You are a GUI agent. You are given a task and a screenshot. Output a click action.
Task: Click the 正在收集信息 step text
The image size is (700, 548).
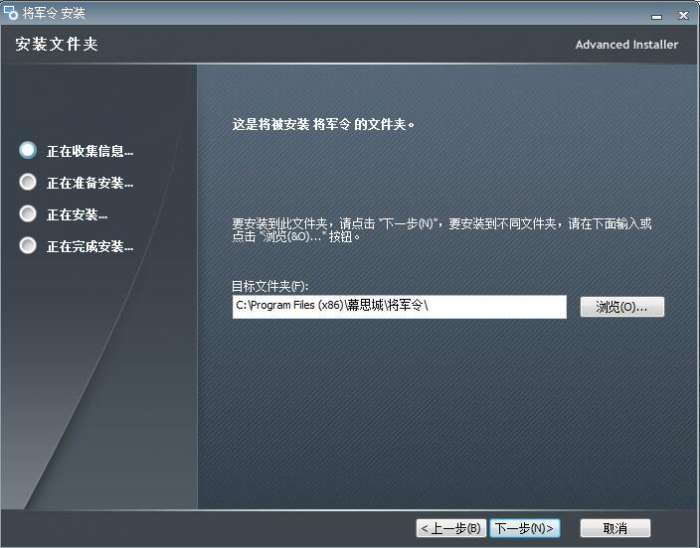(x=90, y=151)
